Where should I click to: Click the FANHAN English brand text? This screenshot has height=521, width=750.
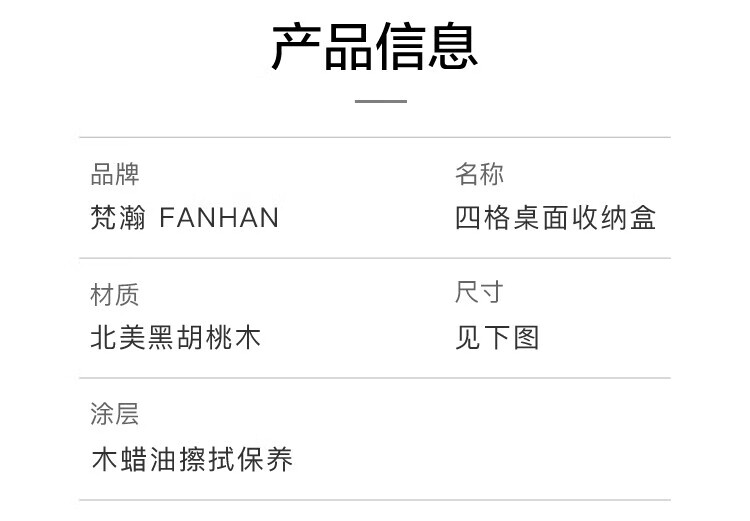click(x=219, y=217)
